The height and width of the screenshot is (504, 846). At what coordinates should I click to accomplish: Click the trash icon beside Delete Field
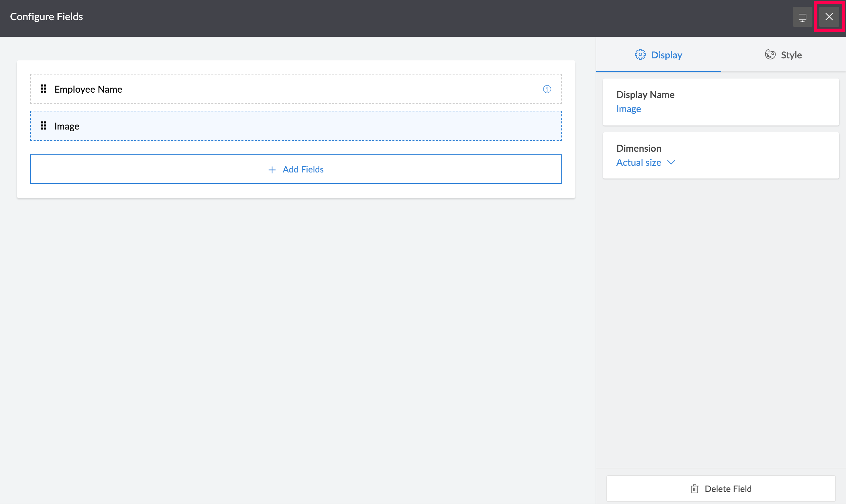[695, 489]
